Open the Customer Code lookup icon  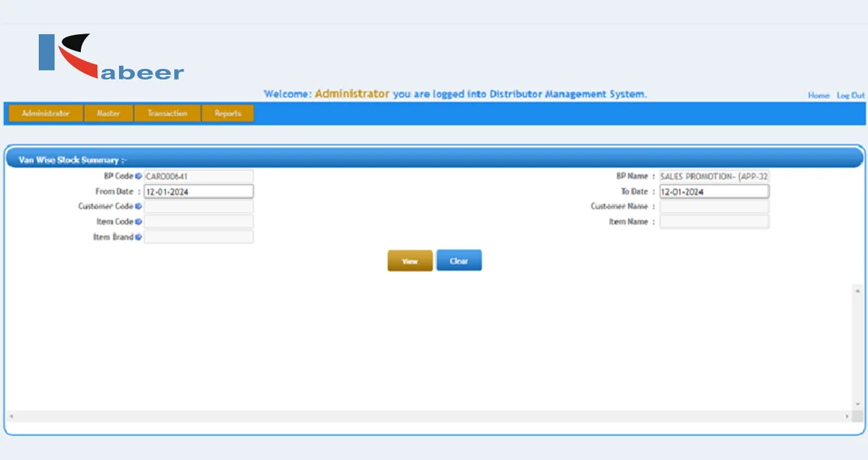pos(139,206)
